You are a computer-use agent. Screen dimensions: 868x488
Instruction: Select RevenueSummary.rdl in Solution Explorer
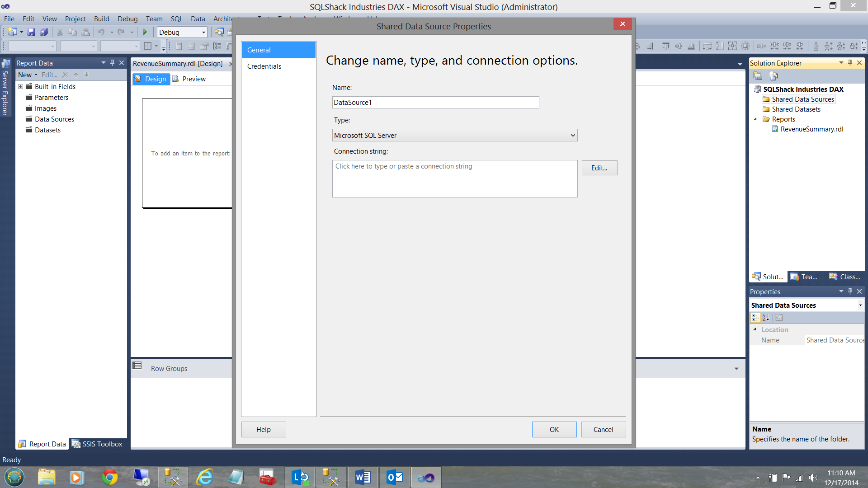811,129
